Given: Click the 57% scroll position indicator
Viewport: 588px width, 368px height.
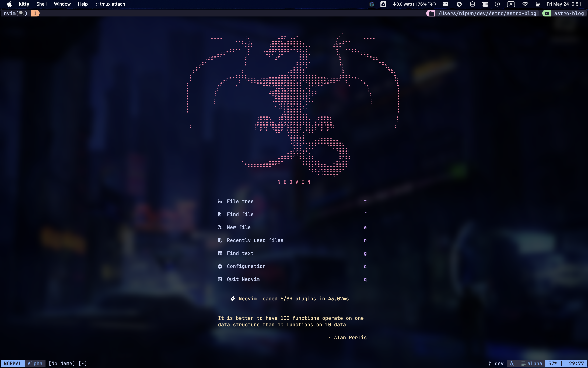Looking at the screenshot, I should point(552,364).
